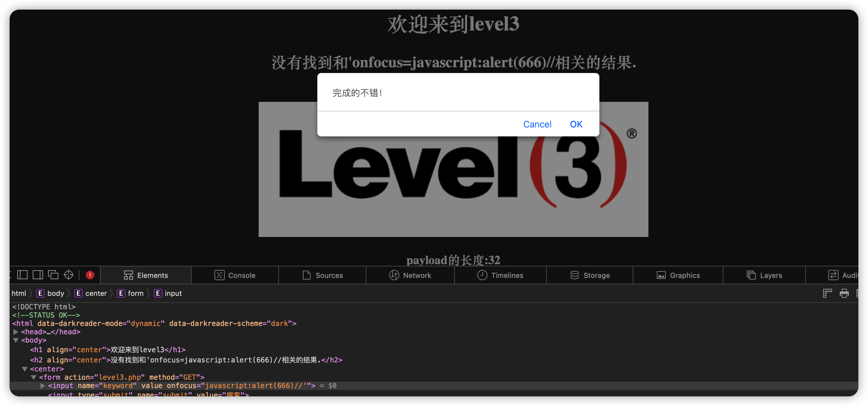Select form in the breadcrumb path

tap(130, 293)
